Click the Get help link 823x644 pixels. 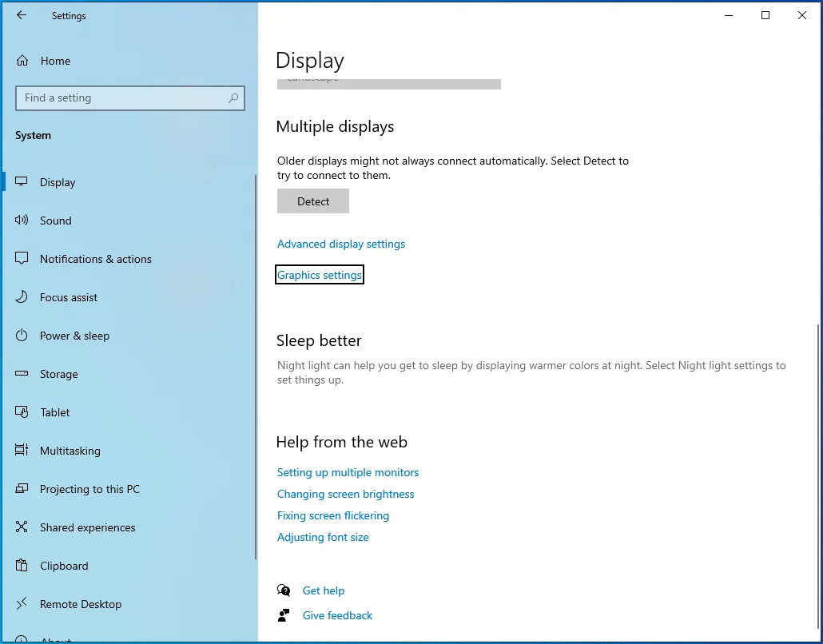pyautogui.click(x=324, y=590)
